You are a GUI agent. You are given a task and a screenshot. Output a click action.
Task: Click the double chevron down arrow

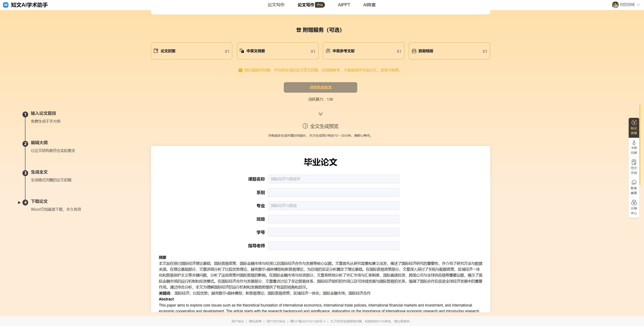tap(320, 114)
